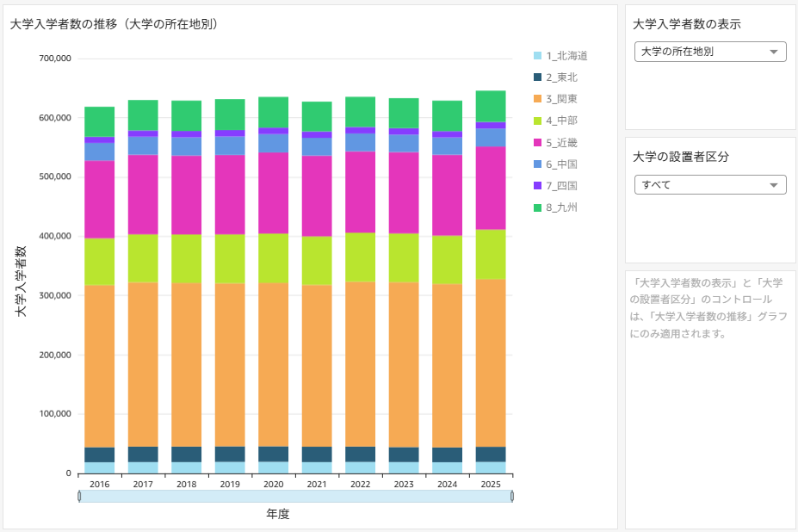798x532 pixels.
Task: Click the magenta 近畿 segment of the 2020 bar
Action: 274,193
